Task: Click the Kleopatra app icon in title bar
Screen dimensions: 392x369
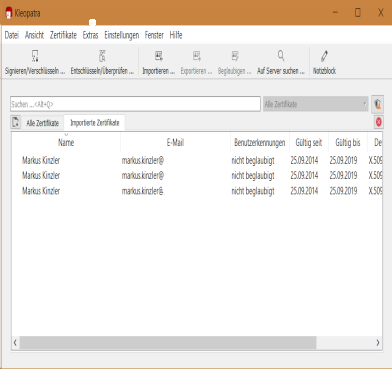Action: pos(9,13)
